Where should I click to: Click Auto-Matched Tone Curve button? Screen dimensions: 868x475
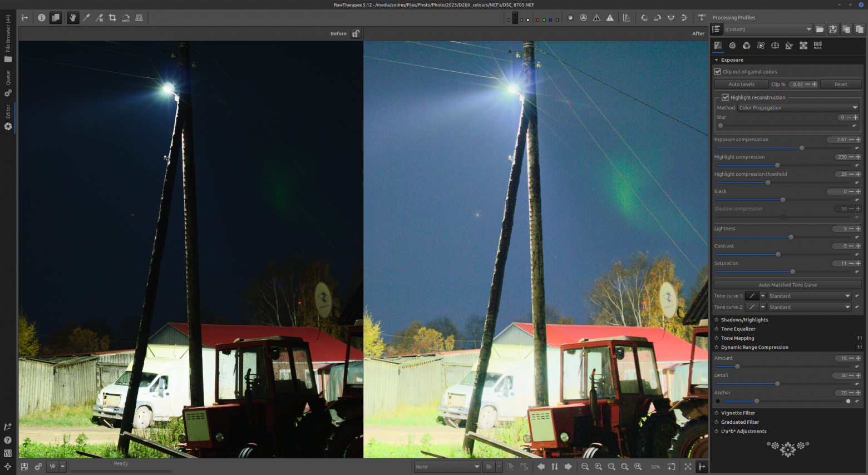[x=788, y=285]
